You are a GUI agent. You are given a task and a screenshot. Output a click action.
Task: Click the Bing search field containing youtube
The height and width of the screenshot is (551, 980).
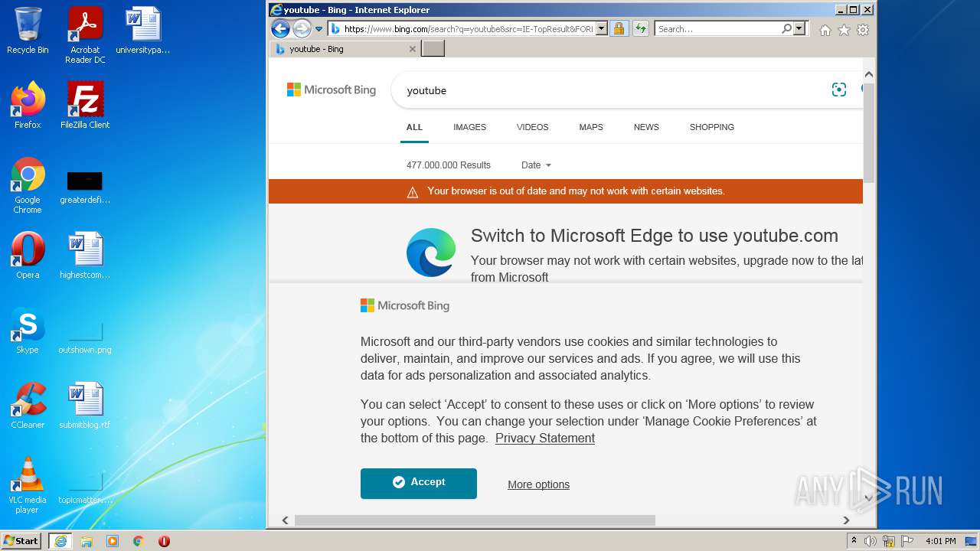pos(612,90)
